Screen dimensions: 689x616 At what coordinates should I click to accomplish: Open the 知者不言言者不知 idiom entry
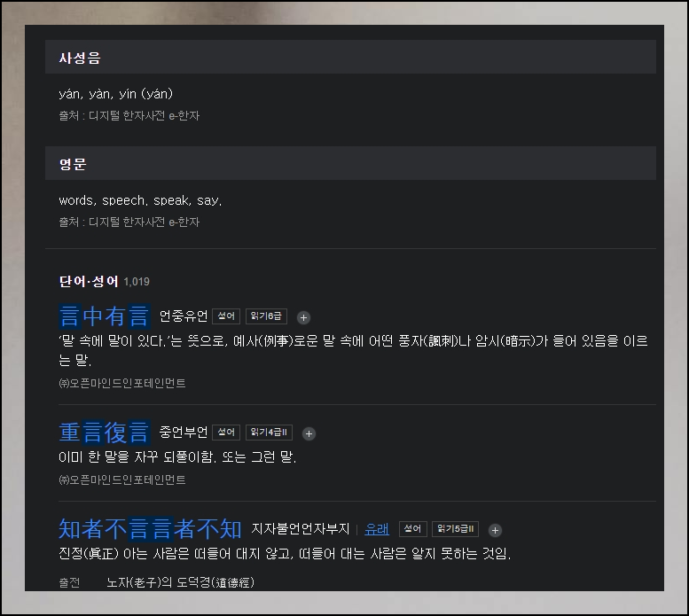point(150,528)
